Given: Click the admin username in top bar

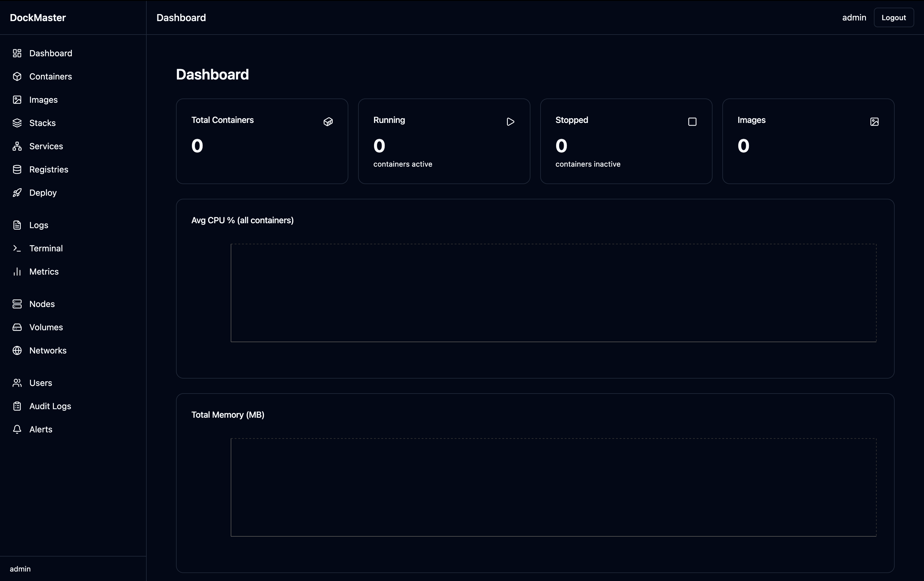Looking at the screenshot, I should pyautogui.click(x=854, y=18).
